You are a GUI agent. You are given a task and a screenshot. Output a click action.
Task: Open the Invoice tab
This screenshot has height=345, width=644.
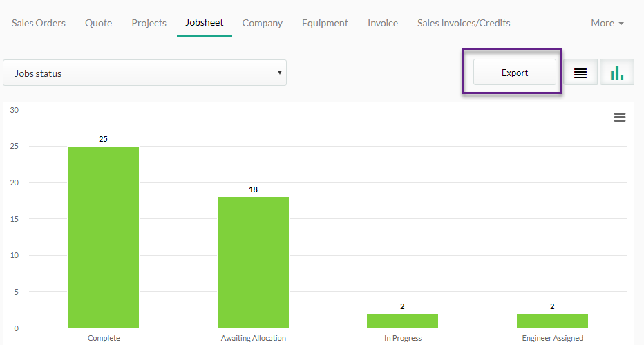coord(383,23)
